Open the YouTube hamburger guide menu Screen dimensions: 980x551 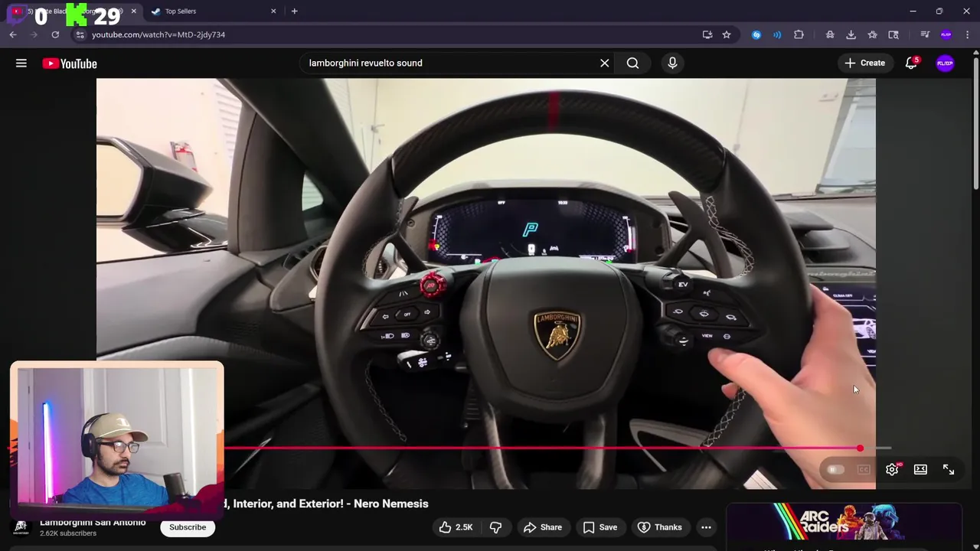[21, 64]
